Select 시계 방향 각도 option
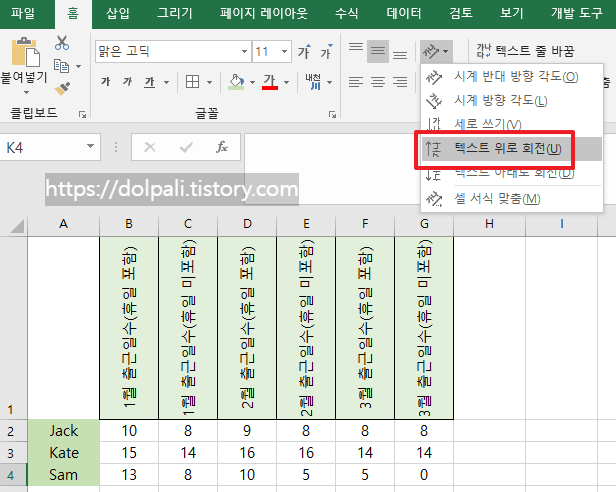Image resolution: width=616 pixels, height=492 pixels. click(512, 100)
